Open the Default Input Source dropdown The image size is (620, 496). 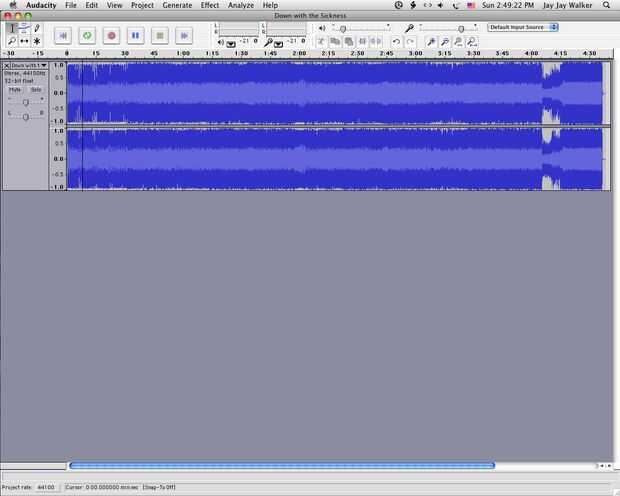tap(523, 27)
